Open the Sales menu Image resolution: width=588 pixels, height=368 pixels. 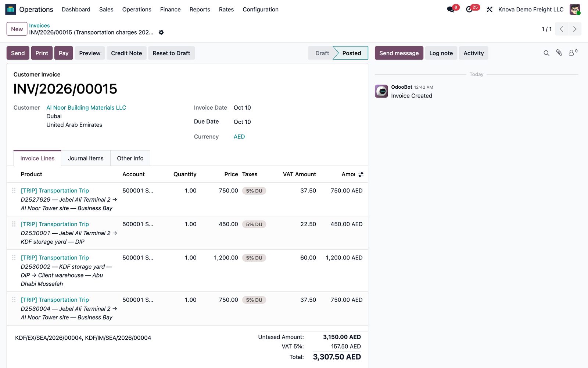[106, 10]
